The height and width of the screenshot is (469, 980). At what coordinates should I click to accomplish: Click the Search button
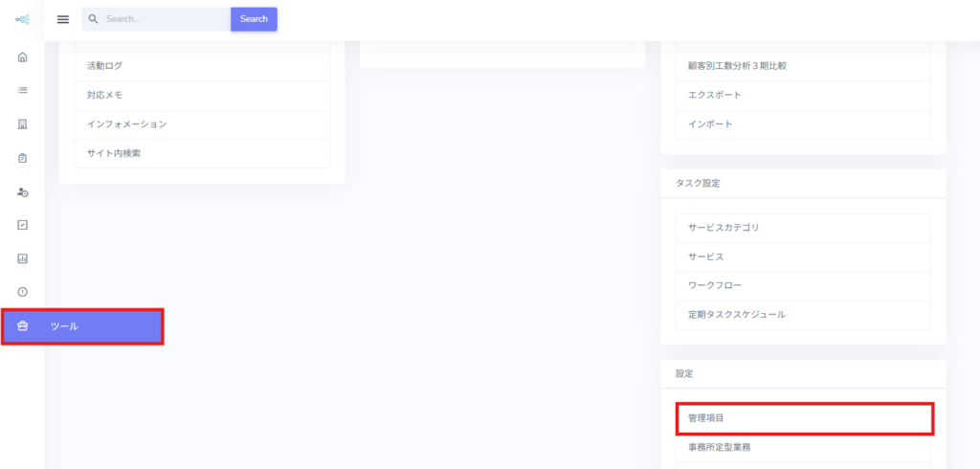(x=254, y=19)
